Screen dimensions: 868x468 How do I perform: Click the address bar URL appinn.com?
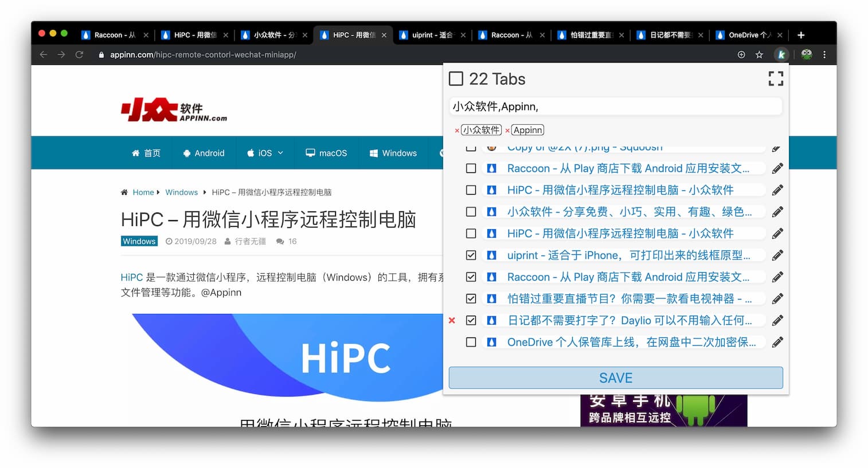[x=203, y=55]
